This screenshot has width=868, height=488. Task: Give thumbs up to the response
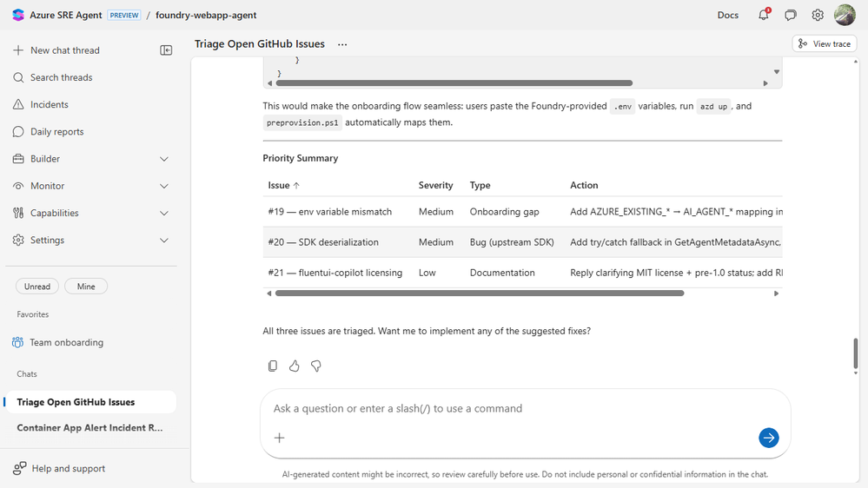coord(295,366)
